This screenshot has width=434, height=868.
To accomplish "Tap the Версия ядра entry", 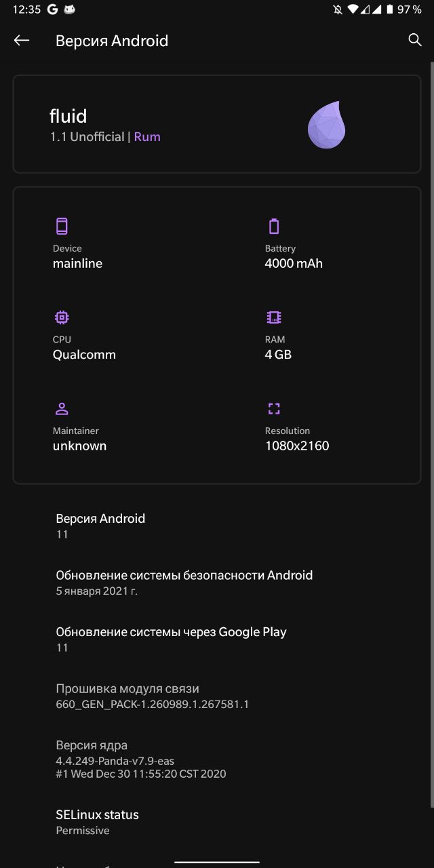I will click(x=217, y=759).
